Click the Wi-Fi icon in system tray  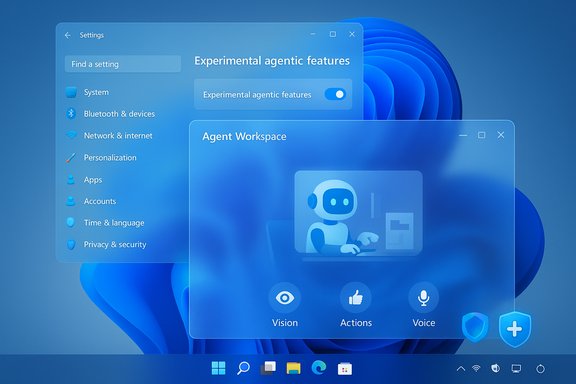[x=476, y=368]
